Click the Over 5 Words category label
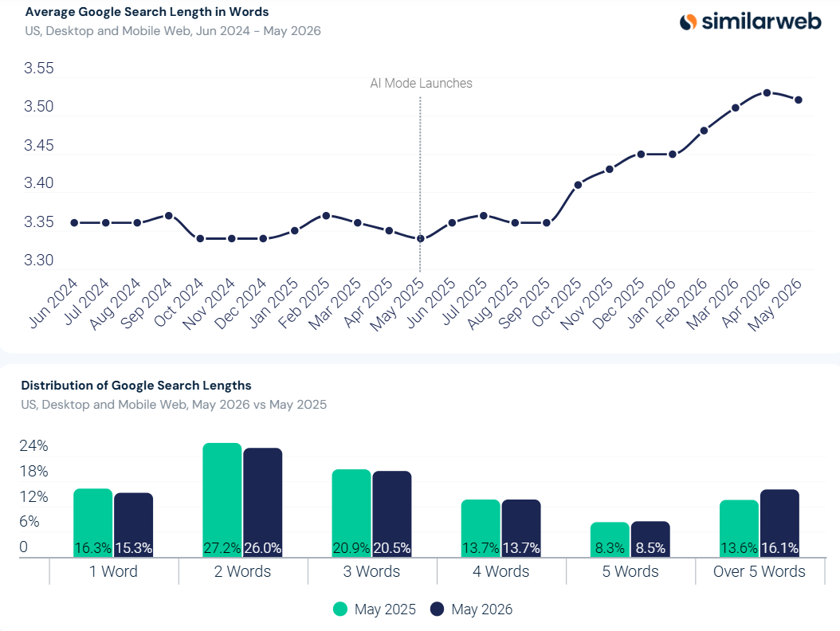The height and width of the screenshot is (631, 840). point(759,571)
